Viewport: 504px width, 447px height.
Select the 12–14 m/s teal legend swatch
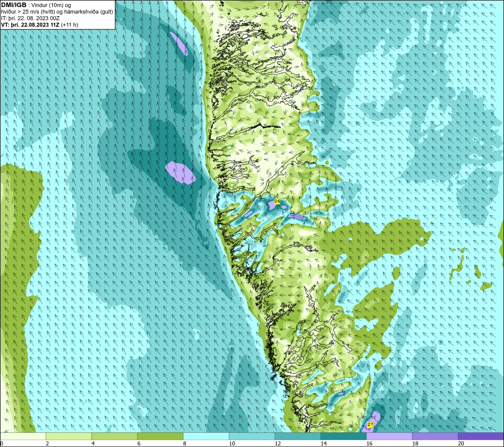click(298, 436)
